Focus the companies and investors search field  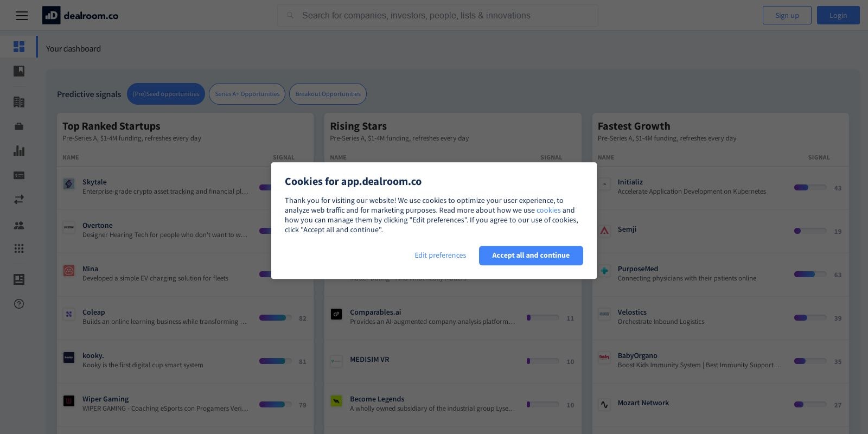[438, 16]
